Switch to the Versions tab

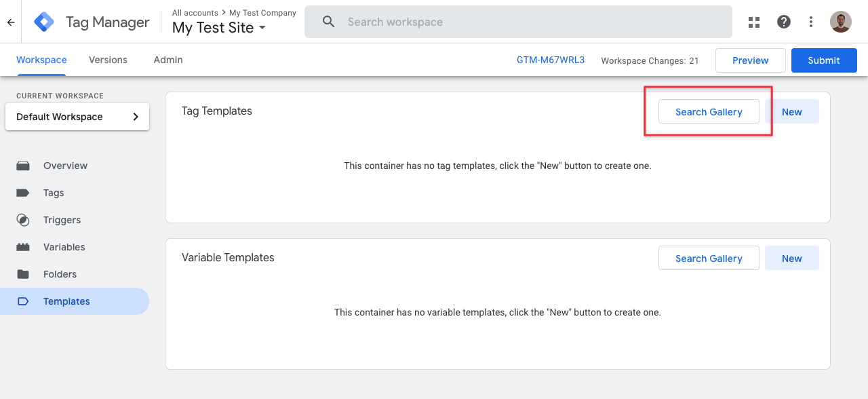click(x=107, y=60)
